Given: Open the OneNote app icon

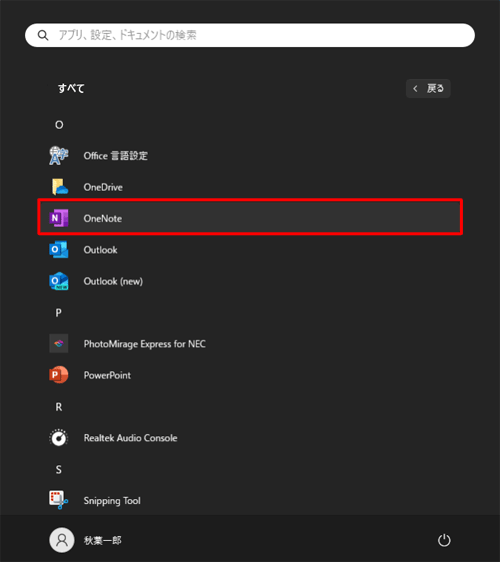Looking at the screenshot, I should pyautogui.click(x=59, y=218).
